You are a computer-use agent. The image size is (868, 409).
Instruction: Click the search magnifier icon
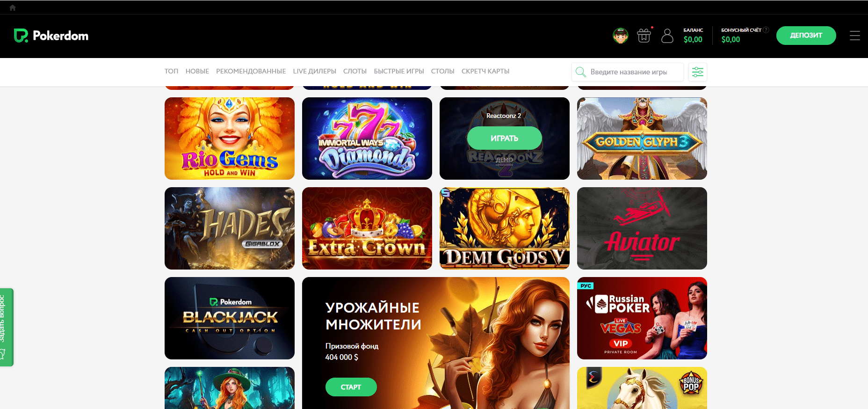tap(581, 72)
